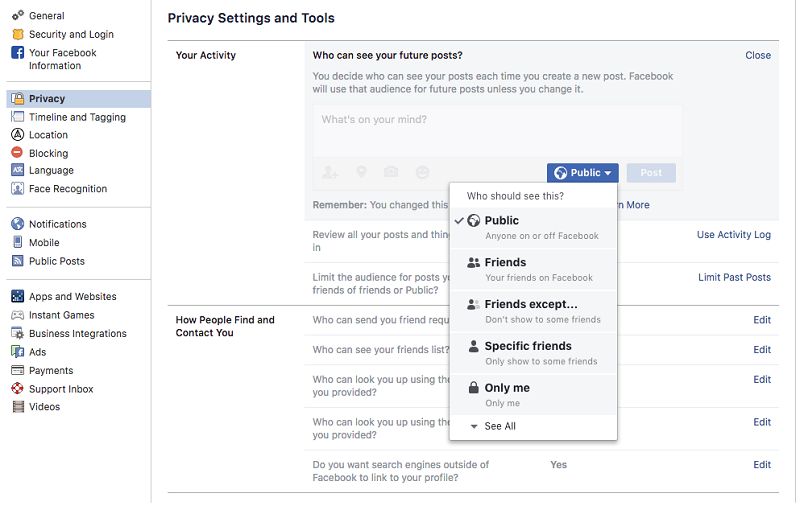Click the Learn More link
The width and height of the screenshot is (800, 510).
(633, 205)
